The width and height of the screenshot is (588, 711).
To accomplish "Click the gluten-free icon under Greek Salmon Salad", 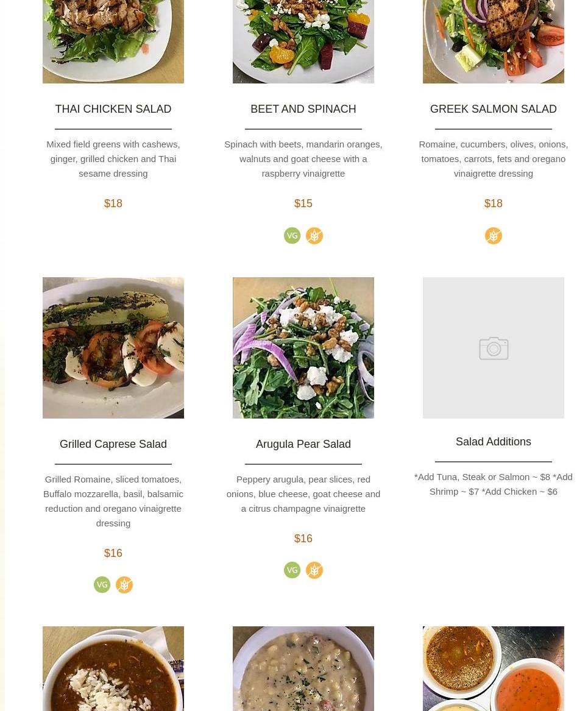I will point(493,236).
